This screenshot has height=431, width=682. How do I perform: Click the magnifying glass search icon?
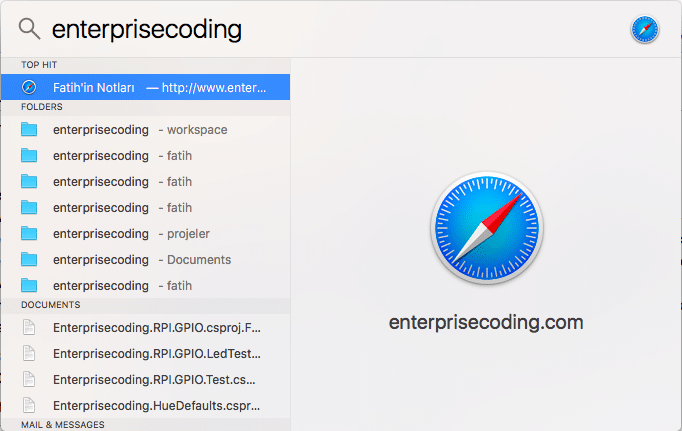[x=30, y=29]
